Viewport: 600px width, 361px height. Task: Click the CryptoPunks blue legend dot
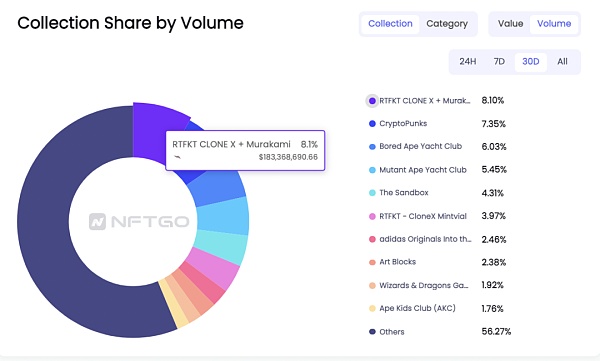pos(372,124)
